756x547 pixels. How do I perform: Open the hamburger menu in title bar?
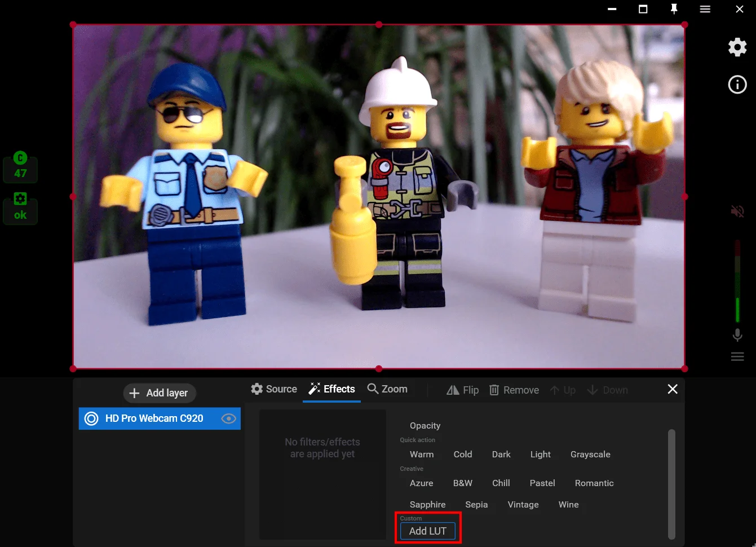pyautogui.click(x=705, y=9)
